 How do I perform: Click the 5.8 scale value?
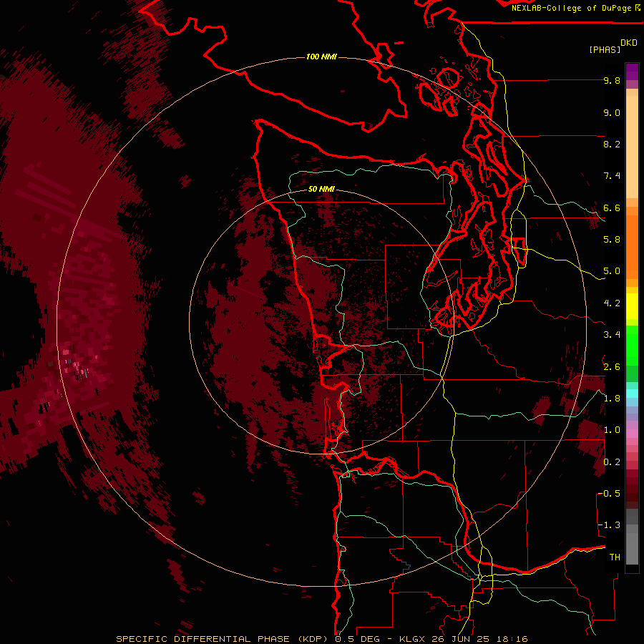(x=612, y=240)
